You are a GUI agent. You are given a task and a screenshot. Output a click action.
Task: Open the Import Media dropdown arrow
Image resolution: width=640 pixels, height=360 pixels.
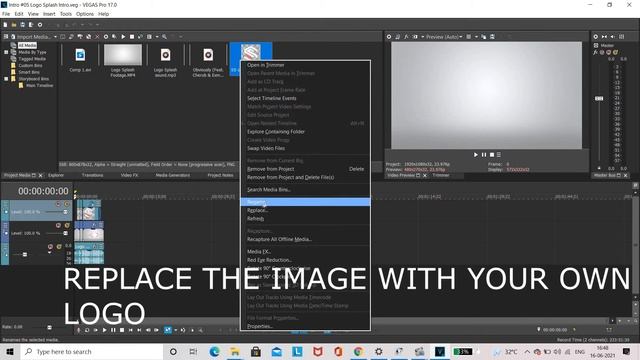pyautogui.click(x=56, y=37)
